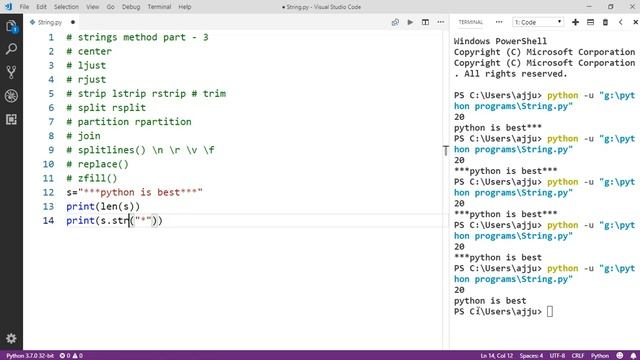Click errors and warnings count in status bar
The image size is (640, 360).
click(x=71, y=356)
